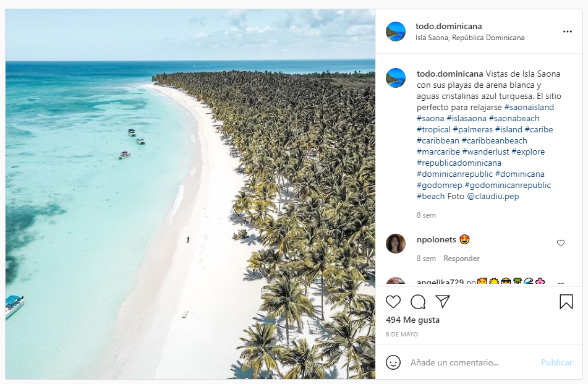Open npolonets profile avatar
588x384 pixels.
click(396, 244)
